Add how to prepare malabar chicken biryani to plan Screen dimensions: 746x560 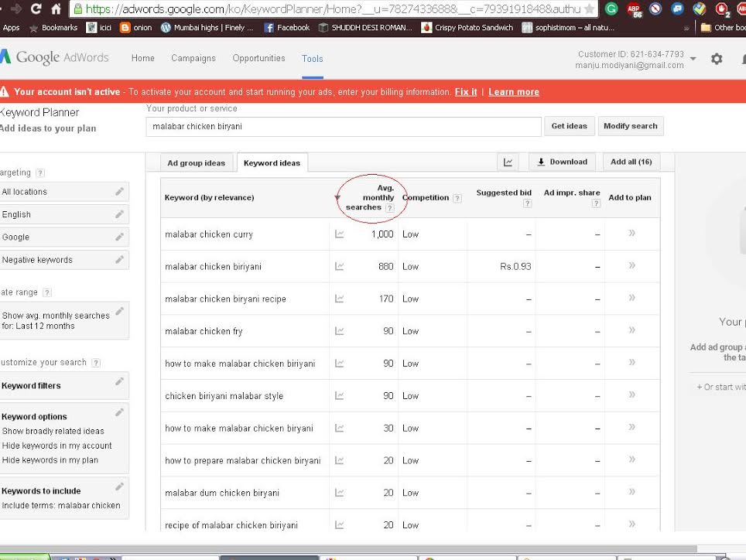(x=631, y=459)
